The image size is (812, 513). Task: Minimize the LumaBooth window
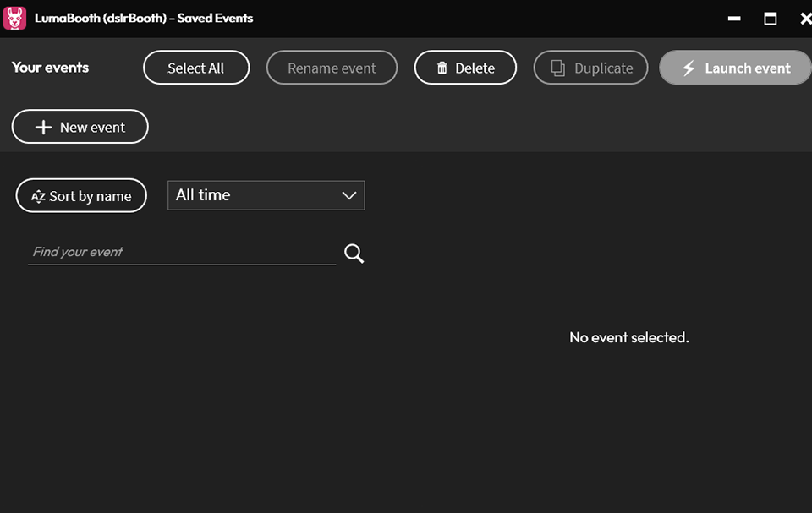tap(734, 19)
